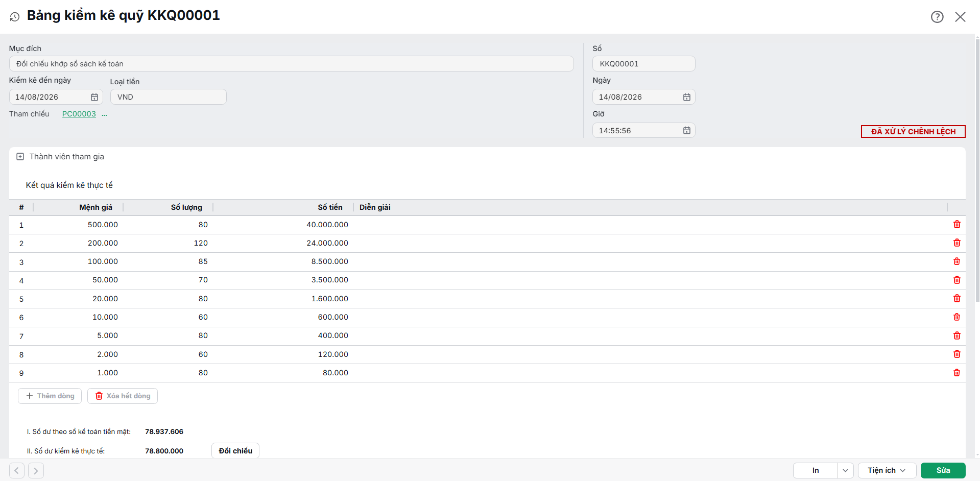This screenshot has height=481, width=980.
Task: Click the Giờ time value 14:55:56
Action: 615,131
